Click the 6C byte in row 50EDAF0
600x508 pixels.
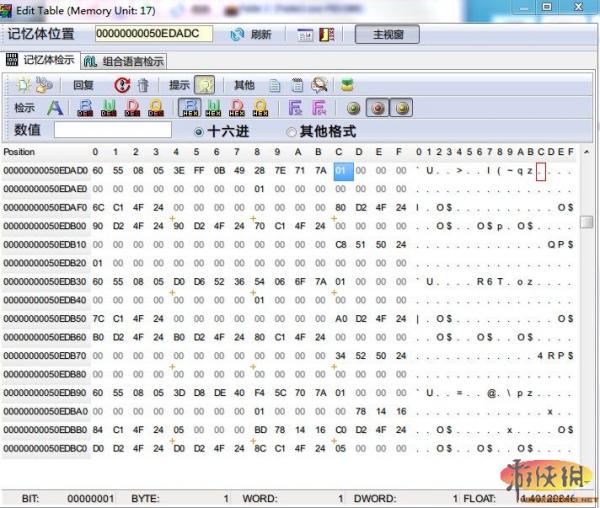(98, 208)
